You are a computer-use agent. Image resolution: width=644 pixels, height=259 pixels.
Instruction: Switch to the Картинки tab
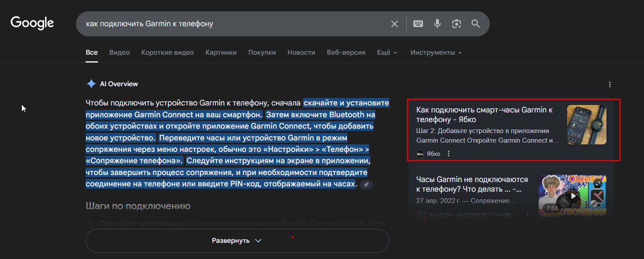(221, 52)
